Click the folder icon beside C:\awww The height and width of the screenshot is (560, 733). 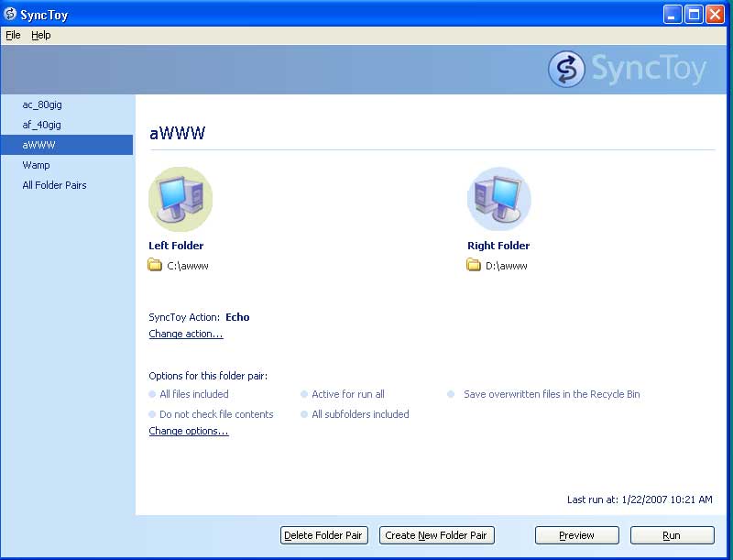click(155, 265)
